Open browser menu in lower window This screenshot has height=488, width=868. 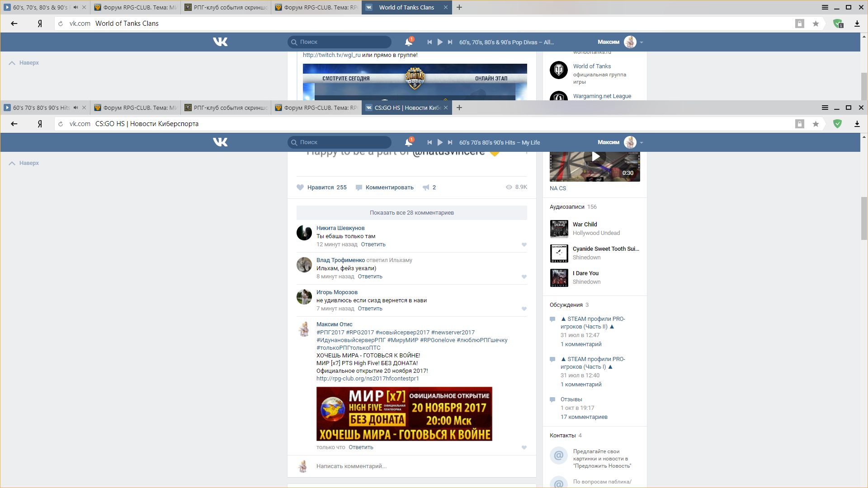[825, 108]
